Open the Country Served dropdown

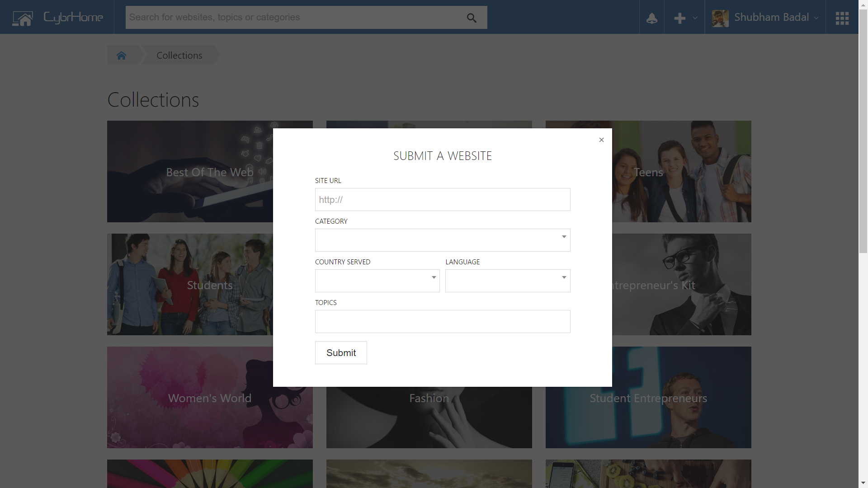point(377,281)
